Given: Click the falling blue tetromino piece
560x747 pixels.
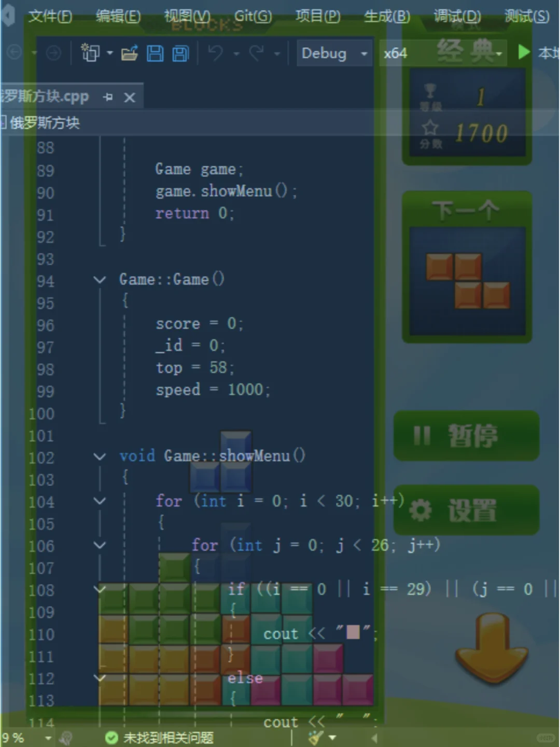Looking at the screenshot, I should pyautogui.click(x=221, y=462).
